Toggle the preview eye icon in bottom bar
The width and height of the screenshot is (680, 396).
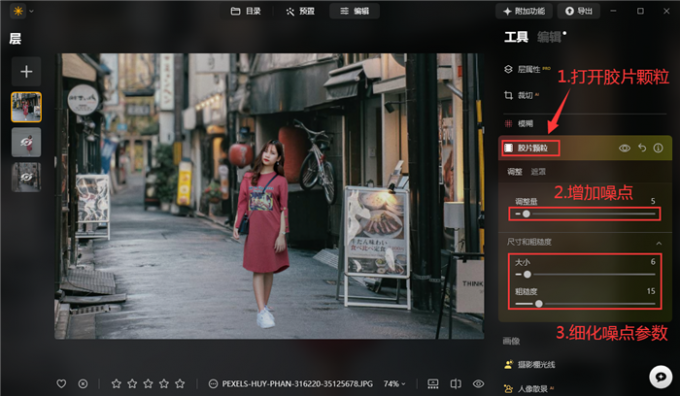(x=478, y=384)
